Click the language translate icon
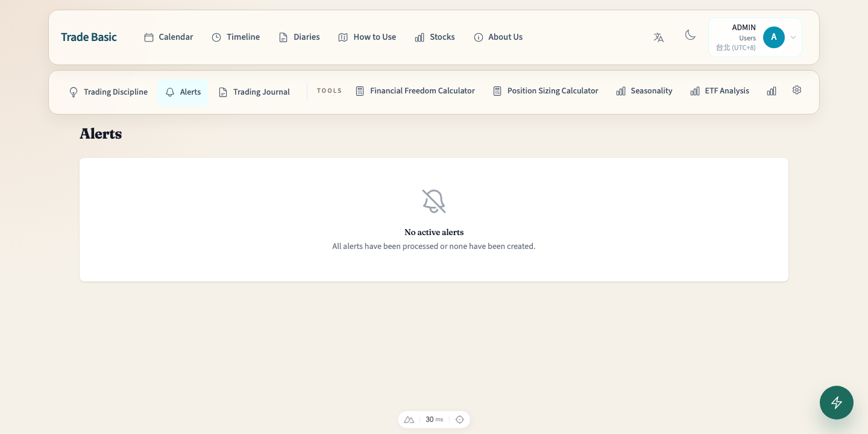 tap(658, 37)
